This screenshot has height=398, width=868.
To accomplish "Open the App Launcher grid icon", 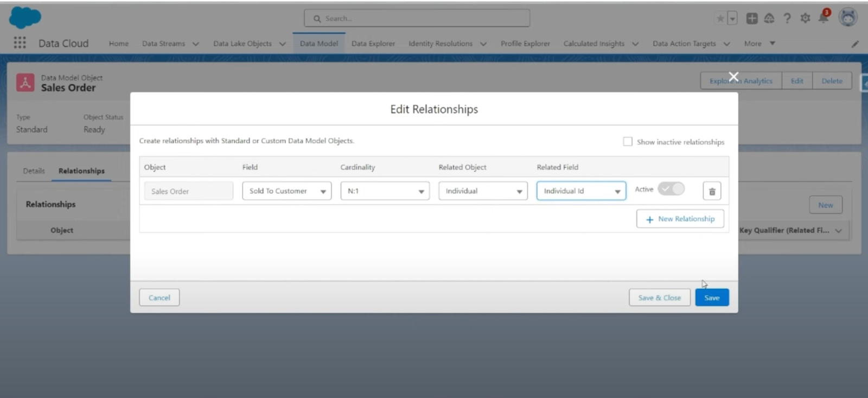I will pos(20,43).
